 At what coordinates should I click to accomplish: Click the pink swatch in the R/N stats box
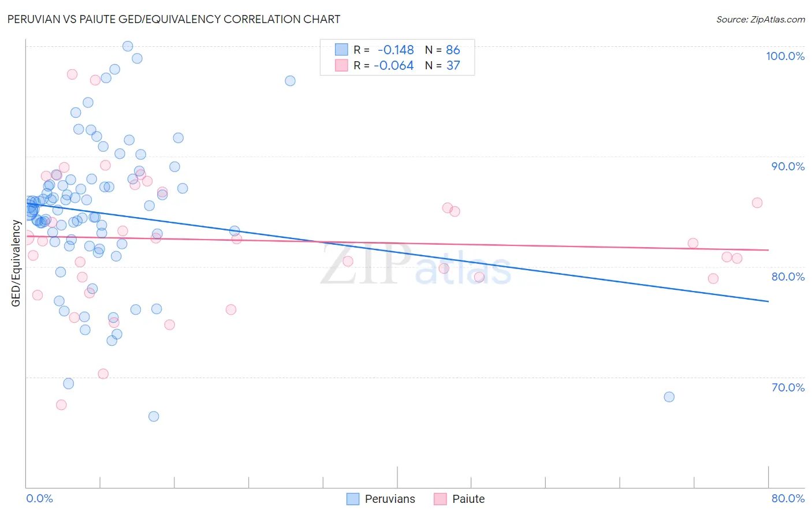(341, 65)
